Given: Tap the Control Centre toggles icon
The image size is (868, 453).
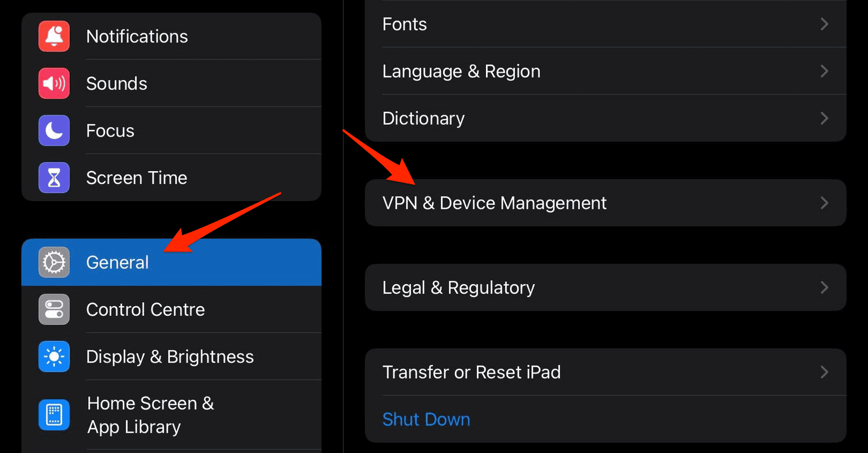Looking at the screenshot, I should pos(54,310).
